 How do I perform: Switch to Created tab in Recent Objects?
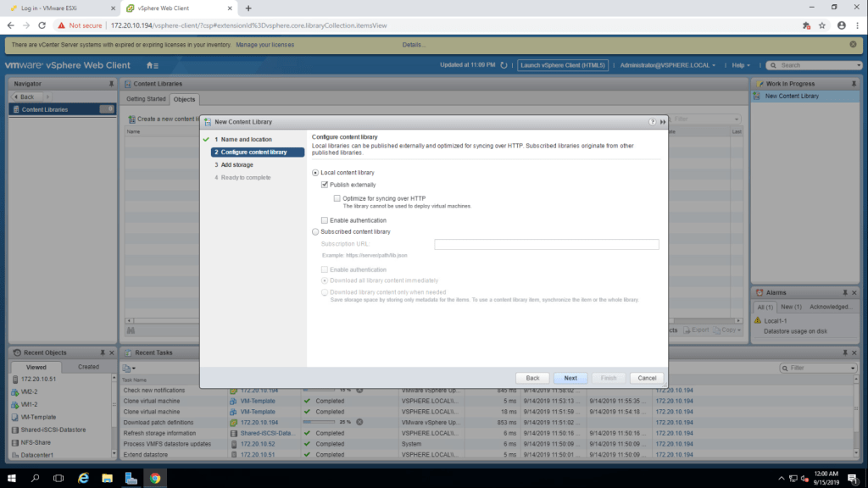pos(88,367)
